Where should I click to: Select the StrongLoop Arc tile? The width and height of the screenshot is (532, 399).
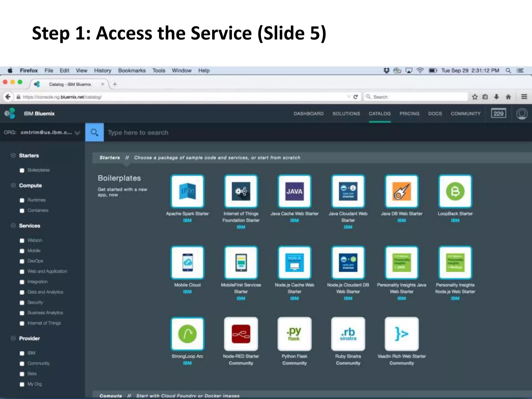pyautogui.click(x=187, y=334)
